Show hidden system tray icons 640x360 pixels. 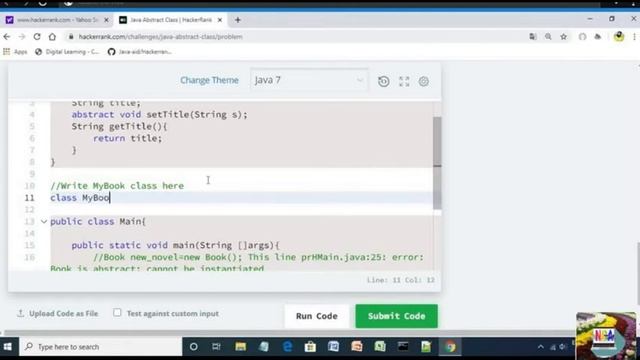click(540, 347)
